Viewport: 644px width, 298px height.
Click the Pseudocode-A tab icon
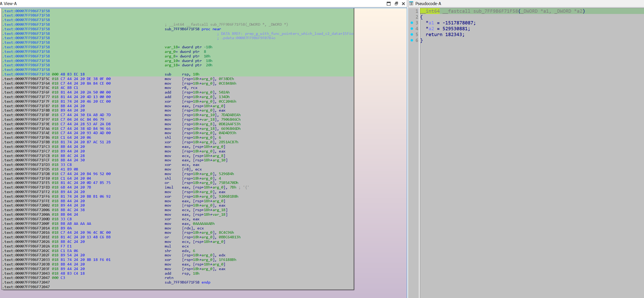(x=411, y=4)
